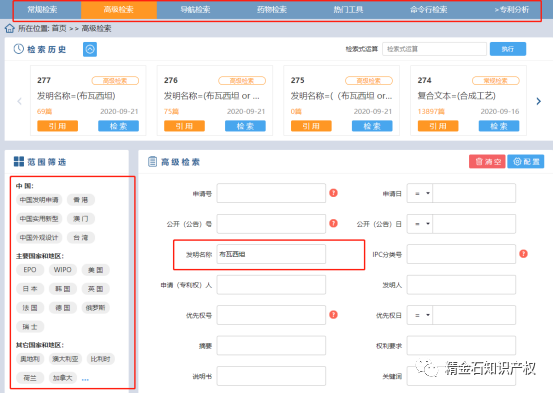The image size is (553, 393).
Task: Click the home icon in breadcrumb
Action: 10,28
